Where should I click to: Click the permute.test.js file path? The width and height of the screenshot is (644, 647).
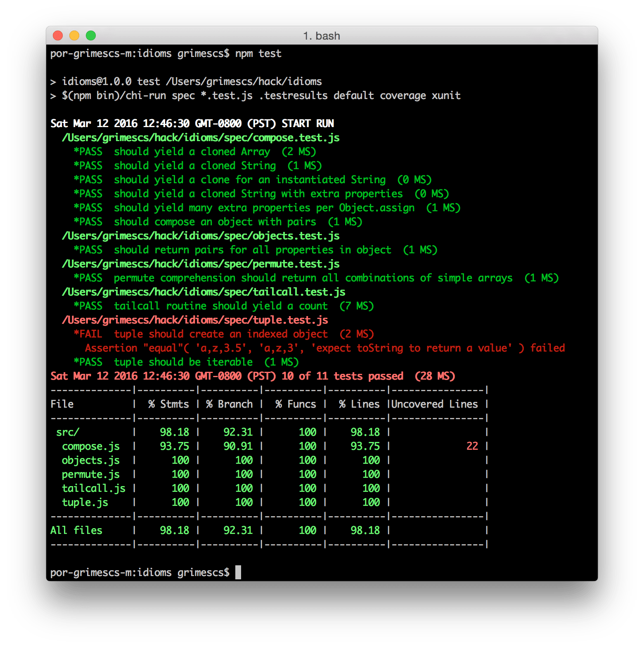[201, 264]
